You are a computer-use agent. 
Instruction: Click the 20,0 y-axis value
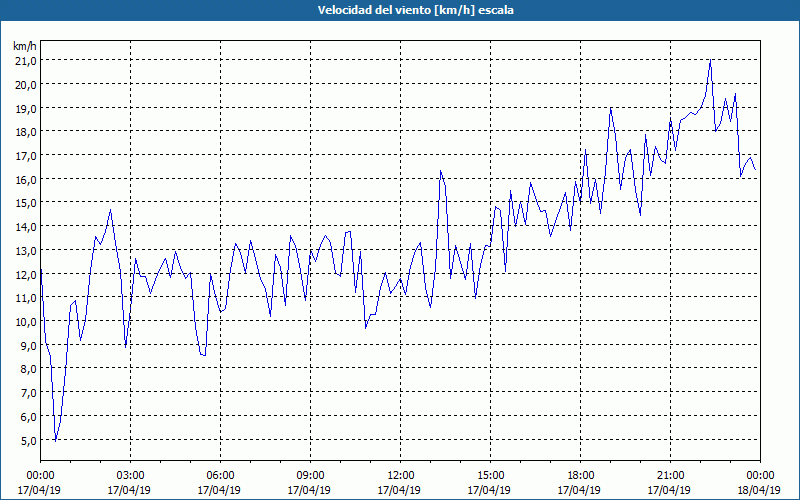[27, 85]
